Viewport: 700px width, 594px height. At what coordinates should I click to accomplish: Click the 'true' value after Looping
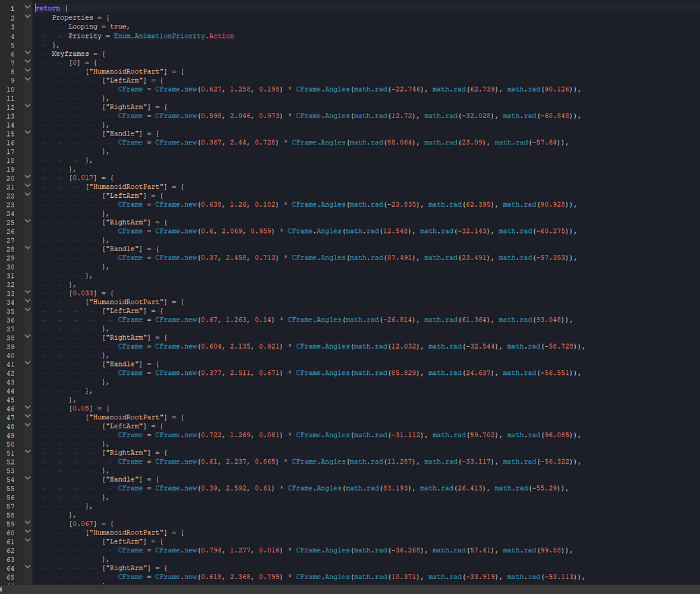(x=118, y=27)
